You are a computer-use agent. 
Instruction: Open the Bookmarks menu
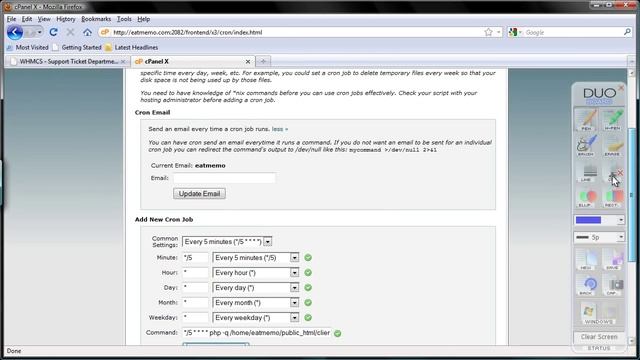[x=96, y=19]
